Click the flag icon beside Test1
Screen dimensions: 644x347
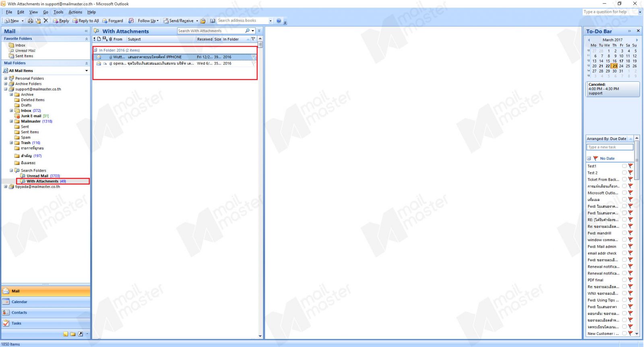[631, 166]
